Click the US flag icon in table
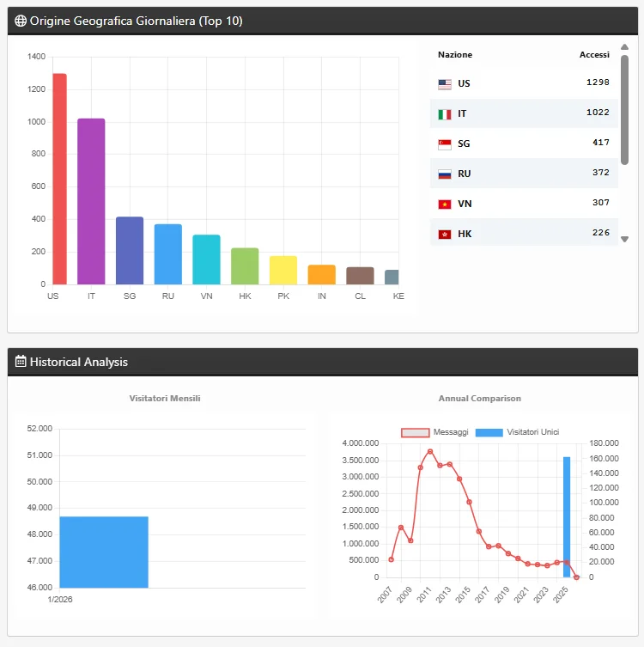Screen dimensions: 644x647 pyautogui.click(x=444, y=84)
